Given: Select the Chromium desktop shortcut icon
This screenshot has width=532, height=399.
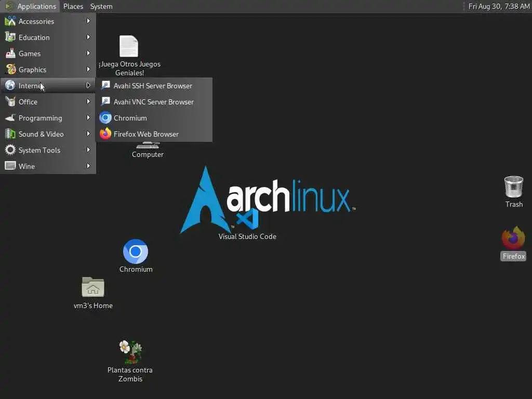Looking at the screenshot, I should tap(136, 251).
